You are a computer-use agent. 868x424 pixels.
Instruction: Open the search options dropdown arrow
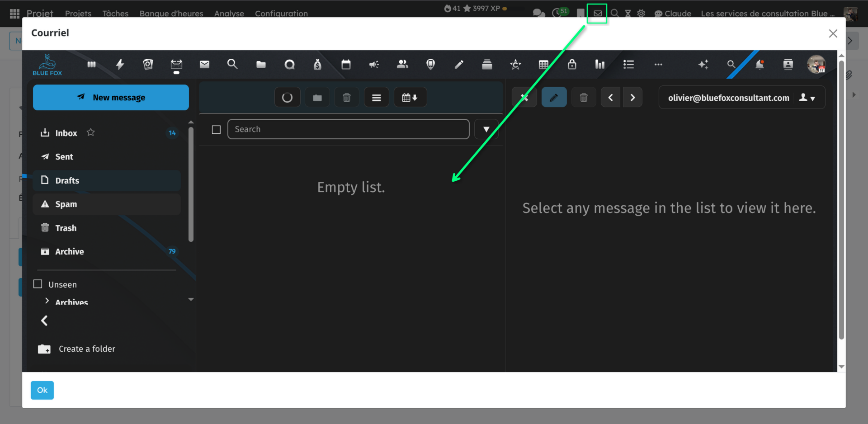pyautogui.click(x=486, y=130)
